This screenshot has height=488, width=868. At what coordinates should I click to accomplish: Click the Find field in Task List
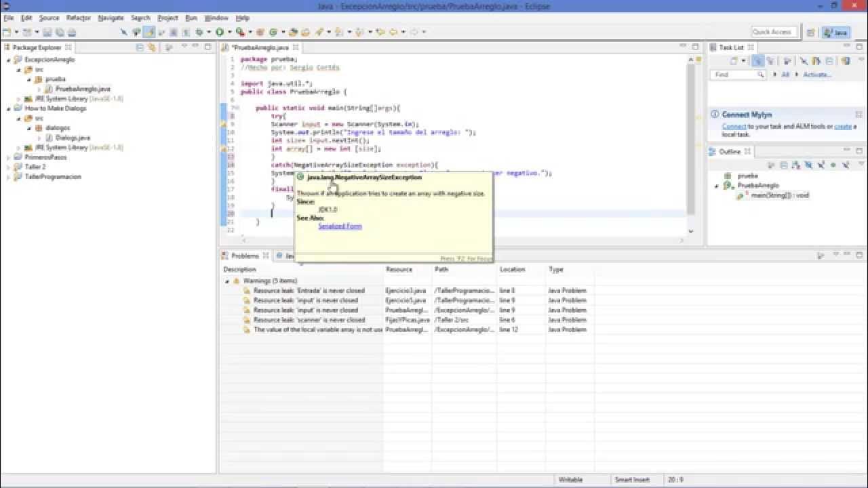tap(738, 75)
